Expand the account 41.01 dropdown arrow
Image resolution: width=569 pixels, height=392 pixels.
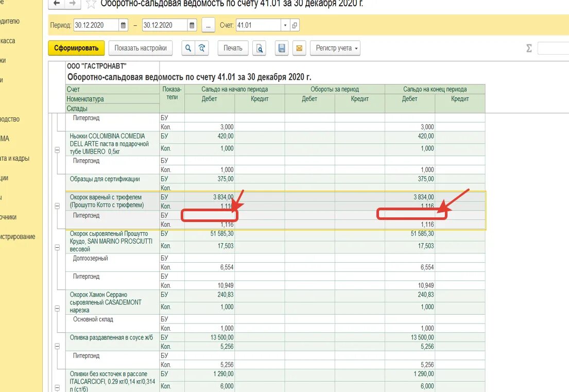285,25
